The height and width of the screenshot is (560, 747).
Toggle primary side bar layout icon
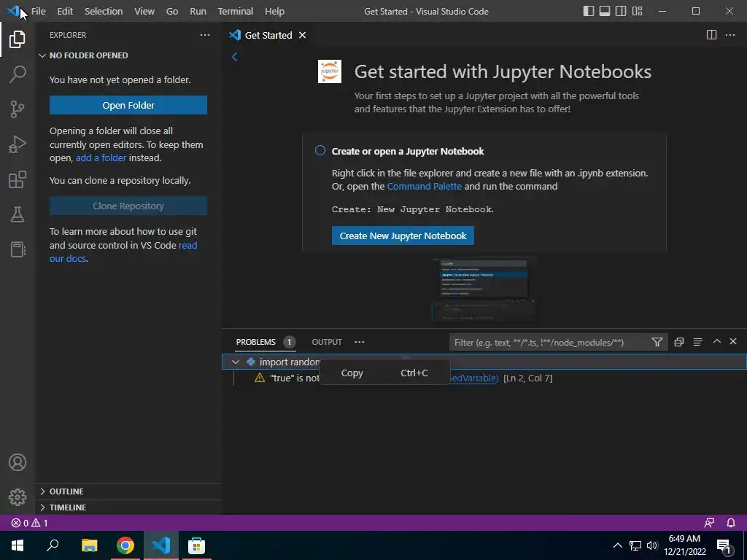(589, 11)
